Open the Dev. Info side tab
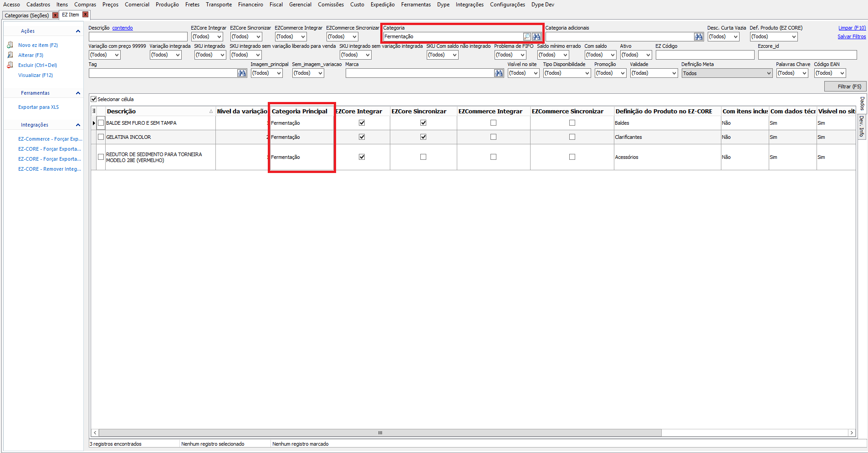 pyautogui.click(x=862, y=126)
